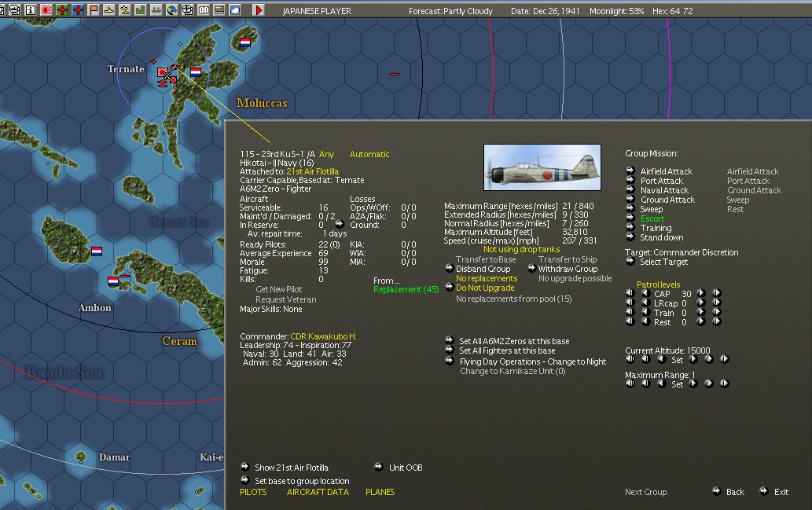
Task: Click the rising sun flag toolbar icon
Action: pos(46,10)
